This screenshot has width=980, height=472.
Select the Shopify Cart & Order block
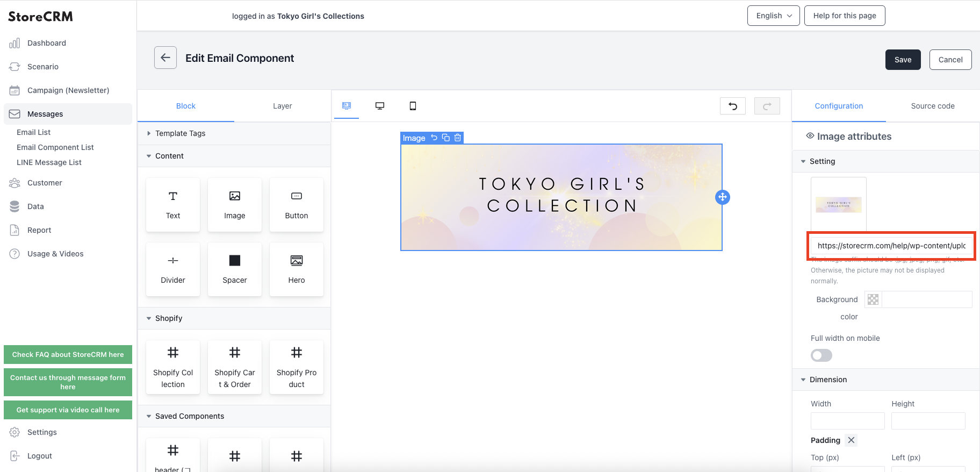click(x=235, y=367)
